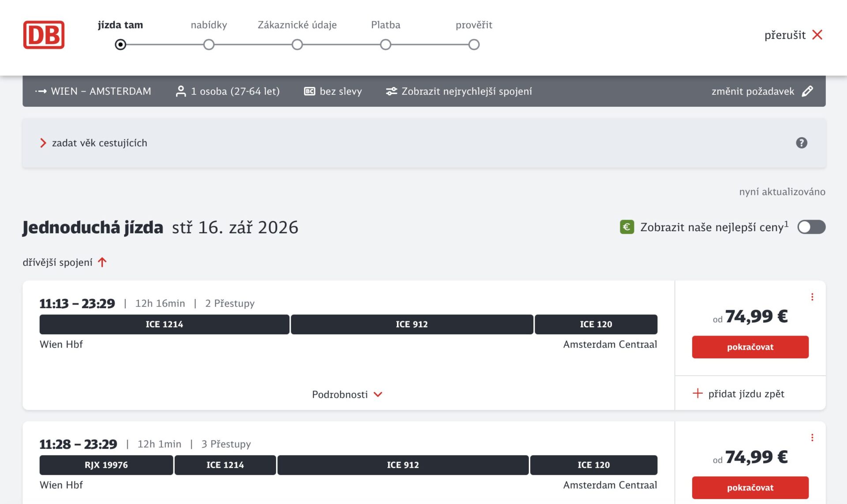
Task: Click the WIEN – AMSTERDAM route text
Action: 101,91
